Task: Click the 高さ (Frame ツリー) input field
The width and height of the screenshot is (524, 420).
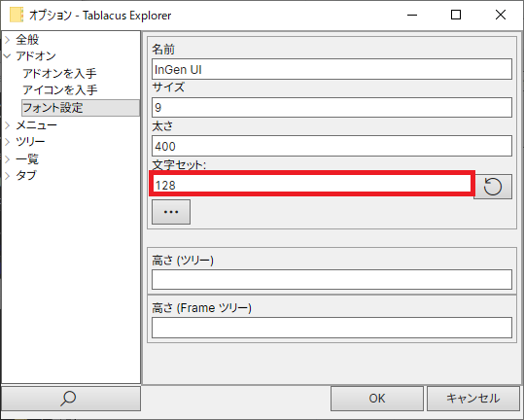Action: pos(332,328)
